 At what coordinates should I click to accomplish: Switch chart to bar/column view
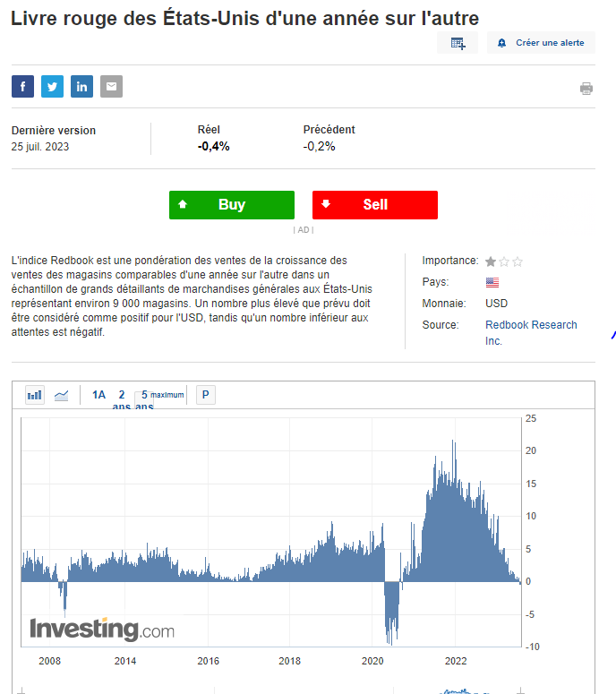click(x=35, y=395)
